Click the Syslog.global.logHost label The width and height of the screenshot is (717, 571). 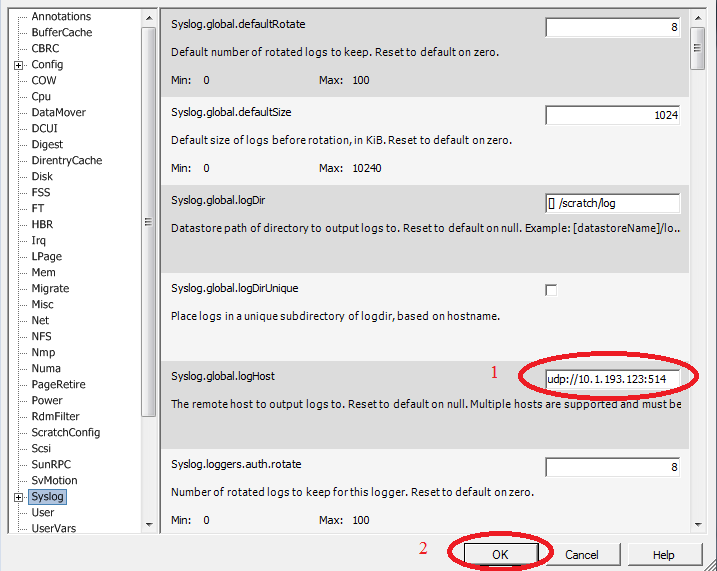click(x=223, y=376)
